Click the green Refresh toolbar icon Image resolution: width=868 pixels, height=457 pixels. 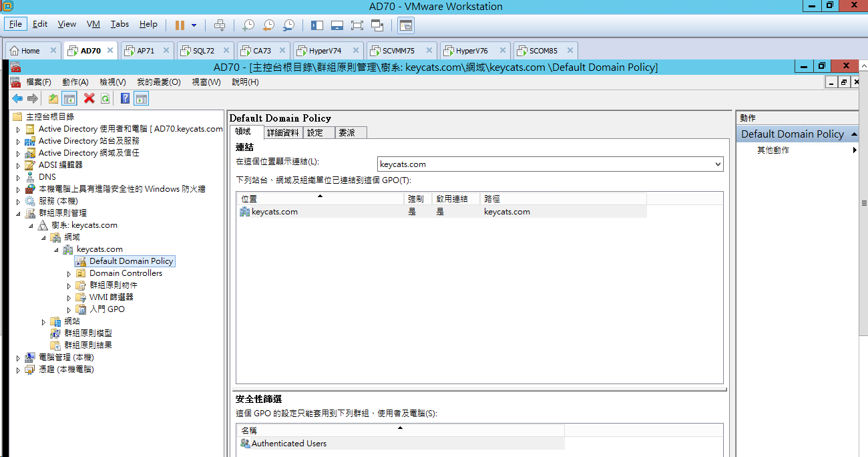pyautogui.click(x=105, y=99)
